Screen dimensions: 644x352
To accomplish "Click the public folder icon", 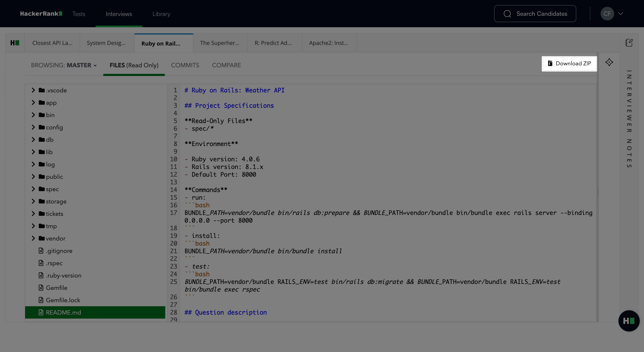I will [x=42, y=177].
